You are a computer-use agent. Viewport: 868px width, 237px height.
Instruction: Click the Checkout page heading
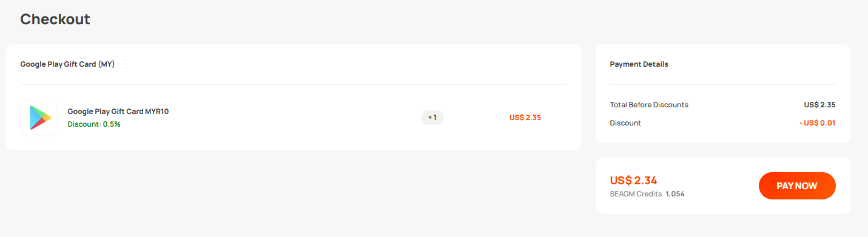point(55,19)
